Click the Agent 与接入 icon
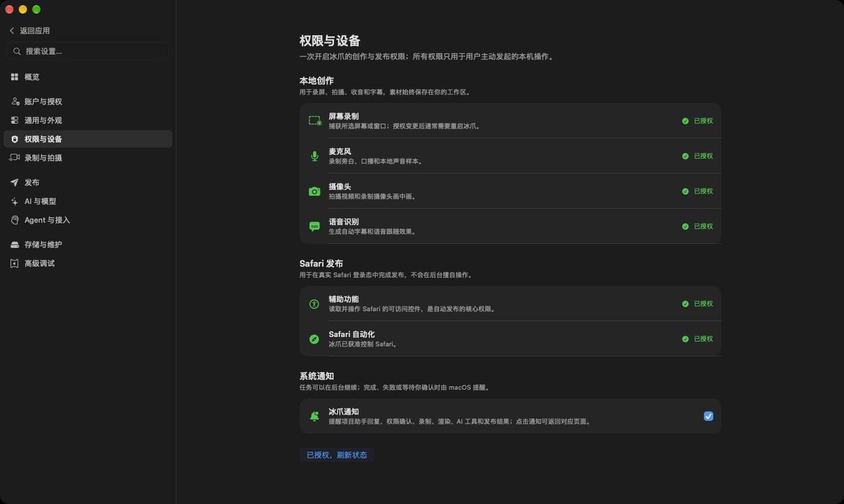Screen dimensions: 844x504 15,220
